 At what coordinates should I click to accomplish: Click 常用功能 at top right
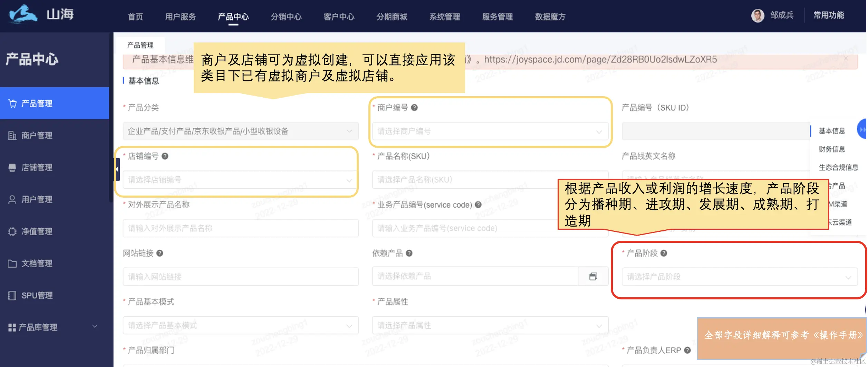pos(828,15)
